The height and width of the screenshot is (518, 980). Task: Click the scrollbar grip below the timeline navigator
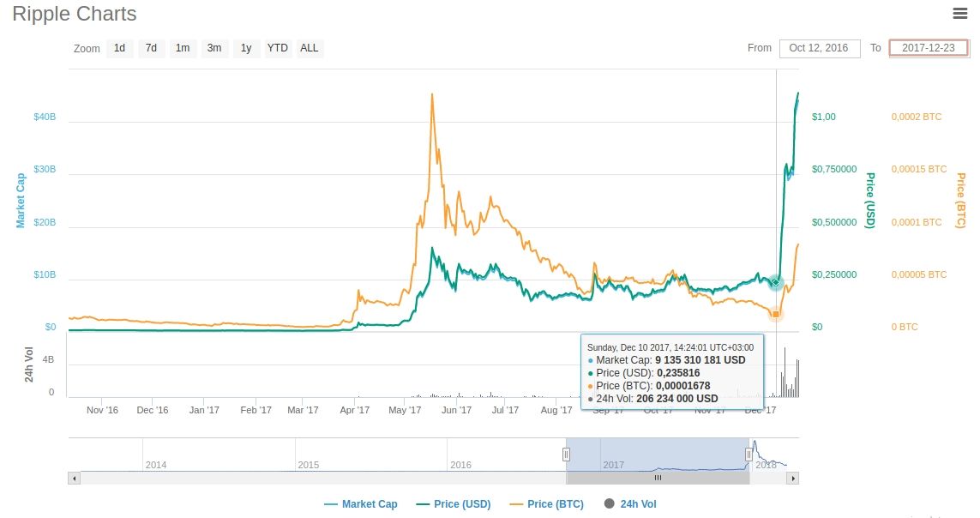point(657,478)
